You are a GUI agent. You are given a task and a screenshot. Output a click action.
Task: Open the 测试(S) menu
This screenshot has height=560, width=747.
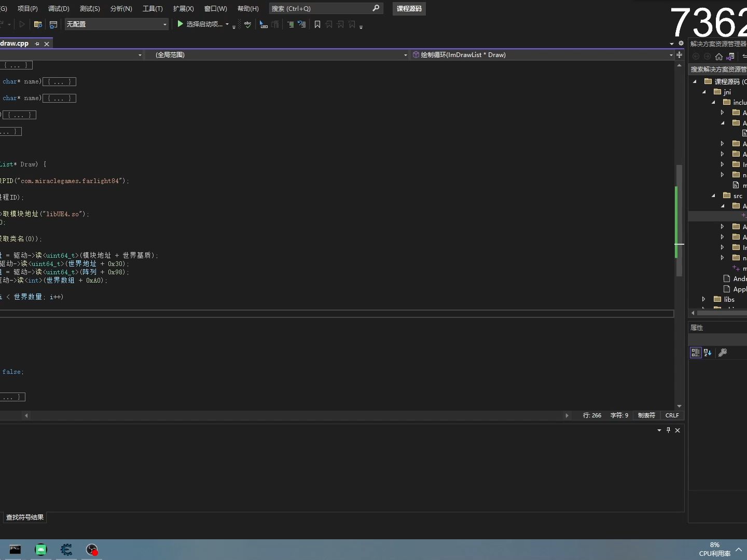click(90, 8)
